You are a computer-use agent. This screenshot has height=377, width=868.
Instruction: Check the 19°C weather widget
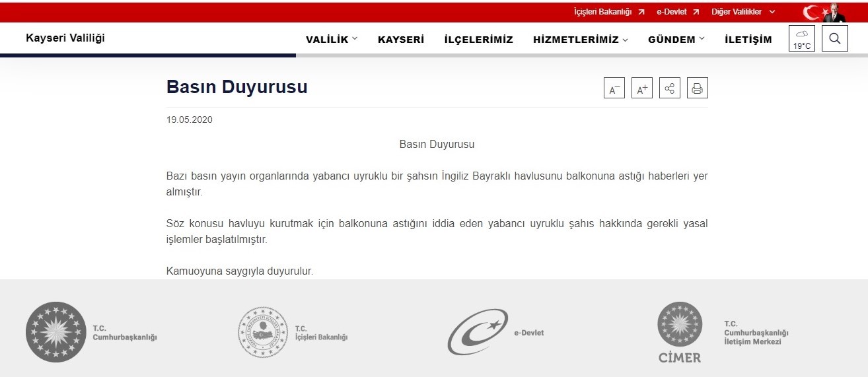pos(802,38)
